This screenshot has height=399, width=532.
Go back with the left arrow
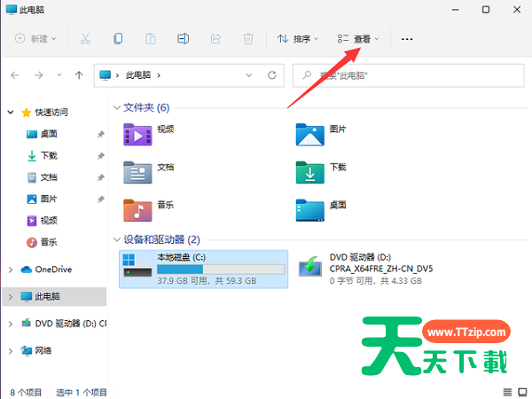pyautogui.click(x=15, y=75)
